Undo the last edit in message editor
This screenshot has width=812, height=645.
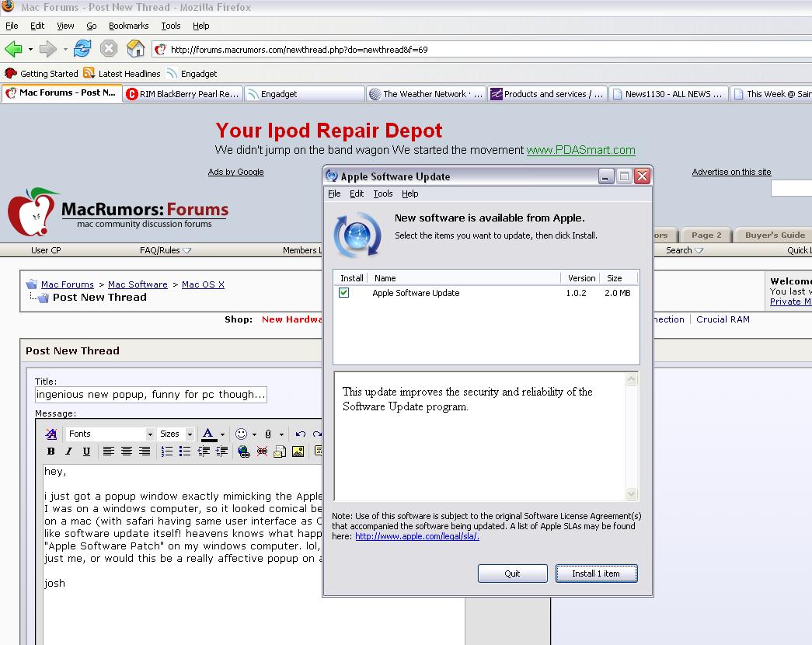[301, 434]
